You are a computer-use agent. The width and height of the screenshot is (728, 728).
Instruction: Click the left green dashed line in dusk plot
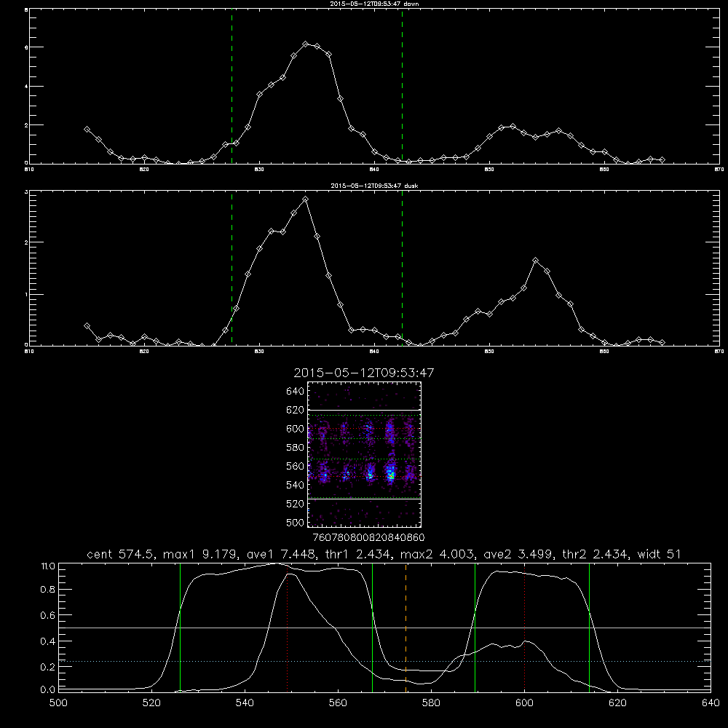(232, 269)
